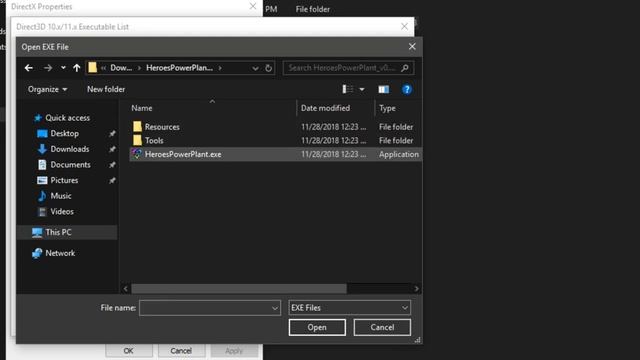This screenshot has height=360, width=640.
Task: Sort by the Name column header
Action: [x=142, y=108]
